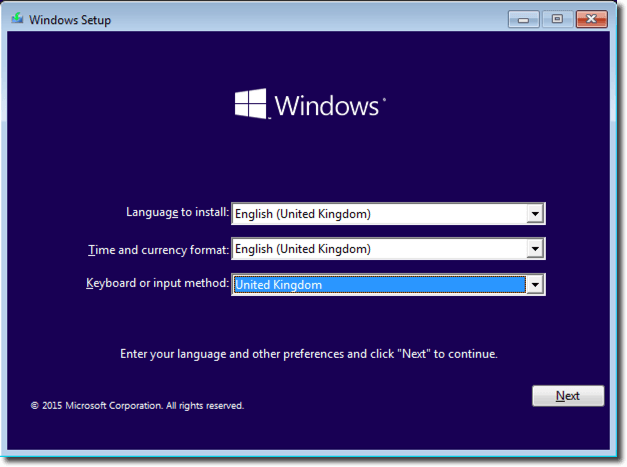This screenshot has height=467, width=627.
Task: Click the "Language to install:" label
Action: (x=178, y=212)
